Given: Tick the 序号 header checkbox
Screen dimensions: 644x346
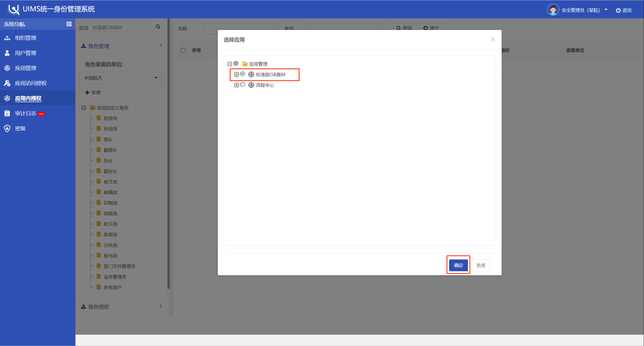Looking at the screenshot, I should pyautogui.click(x=183, y=50).
